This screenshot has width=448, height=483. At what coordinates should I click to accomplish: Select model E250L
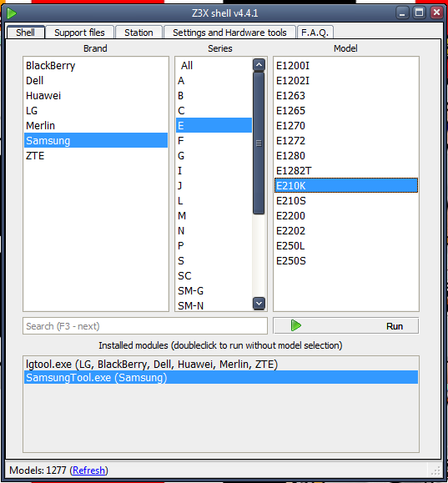pyautogui.click(x=346, y=245)
